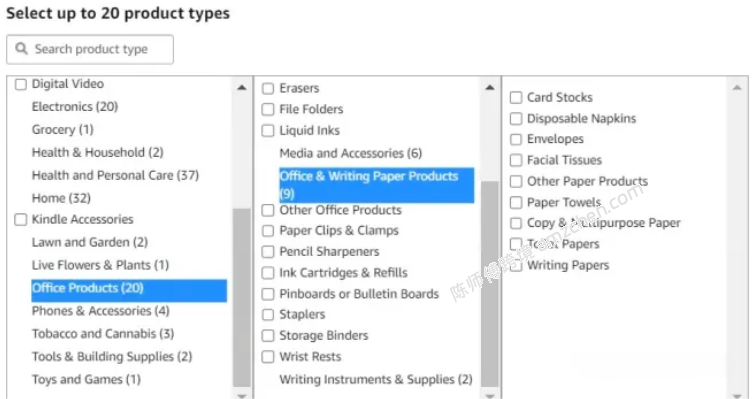The height and width of the screenshot is (399, 753).
Task: Check the Digital Video checkbox
Action: click(x=21, y=85)
